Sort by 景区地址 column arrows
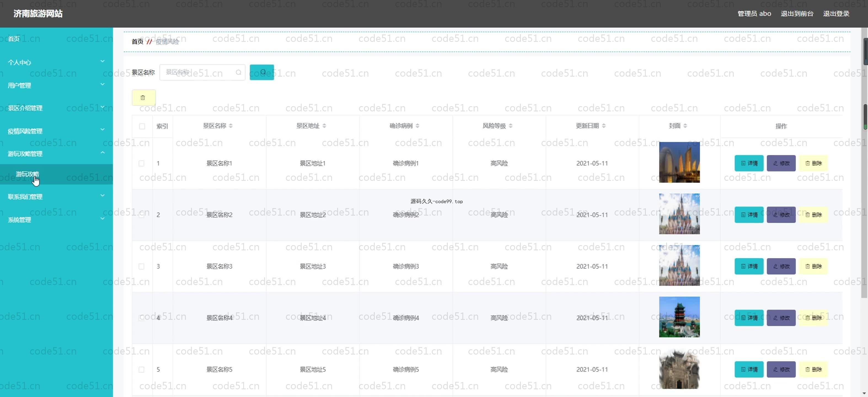Image resolution: width=868 pixels, height=397 pixels. [x=324, y=126]
